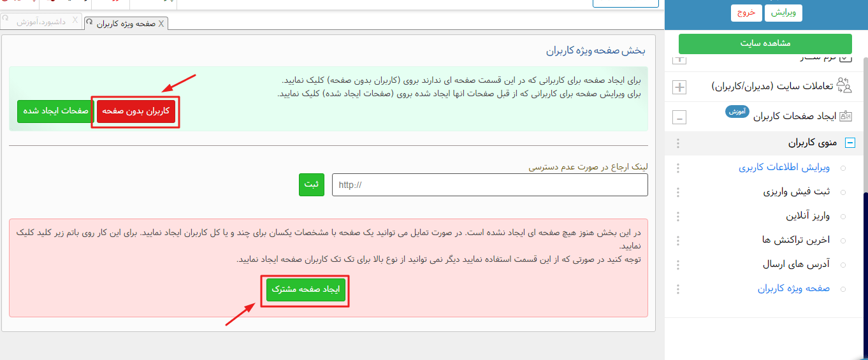Screen dimensions: 868x360
Task: Close the 'صفحه ویژه کاربران' tab with X
Action: point(161,24)
